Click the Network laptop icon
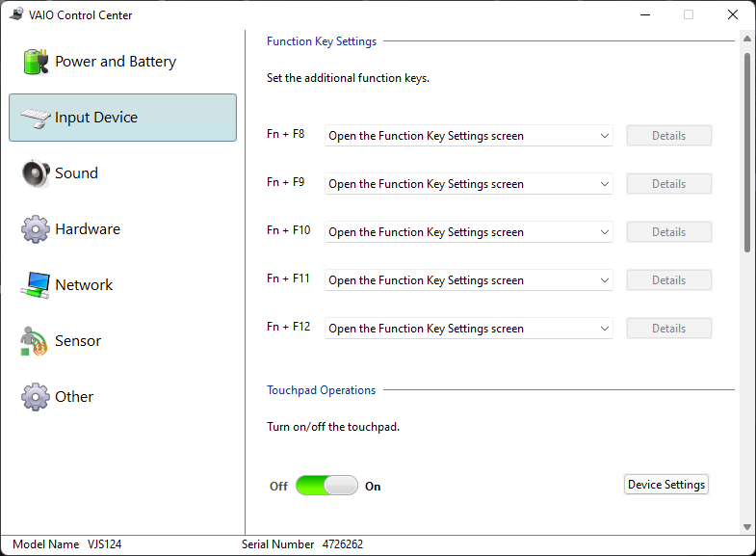The image size is (756, 556). 35,285
